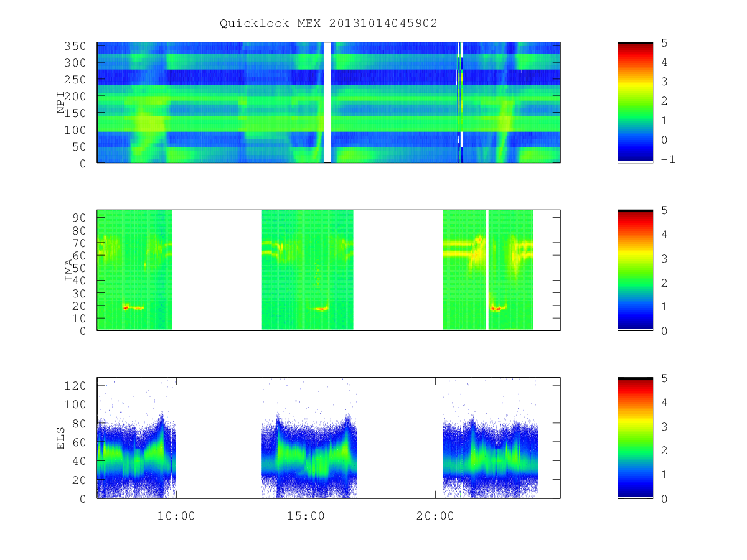This screenshot has width=747, height=560.
Task: Click the 3 label on IMA colorbar
Action: (x=665, y=259)
